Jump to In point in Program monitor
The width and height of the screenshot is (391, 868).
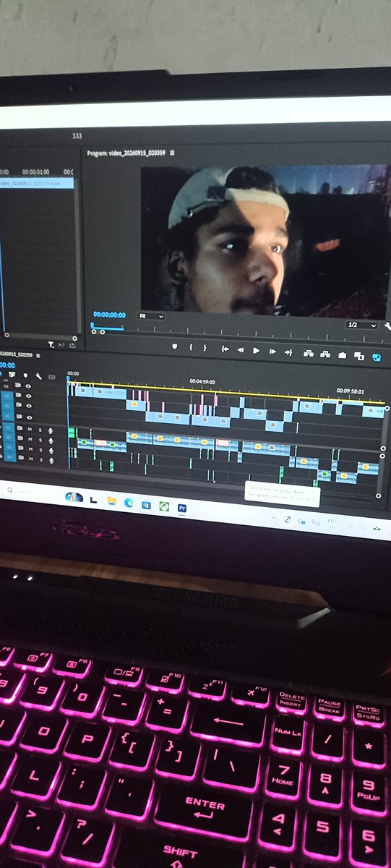click(x=225, y=349)
